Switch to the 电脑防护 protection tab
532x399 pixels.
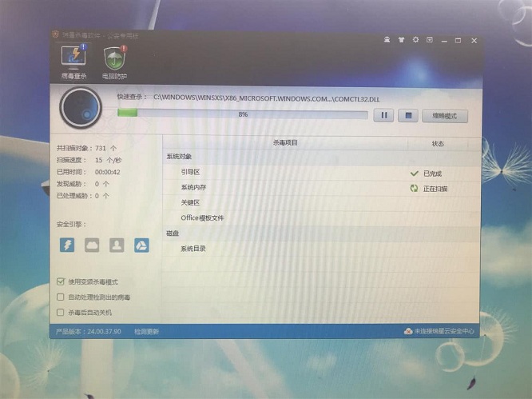pyautogui.click(x=114, y=62)
